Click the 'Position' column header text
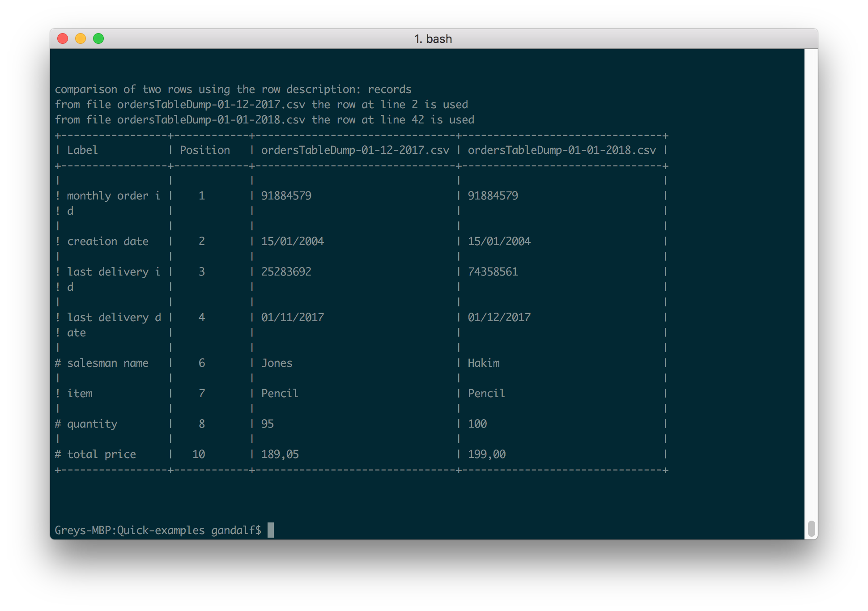Viewport: 868px width, 611px height. [x=204, y=150]
